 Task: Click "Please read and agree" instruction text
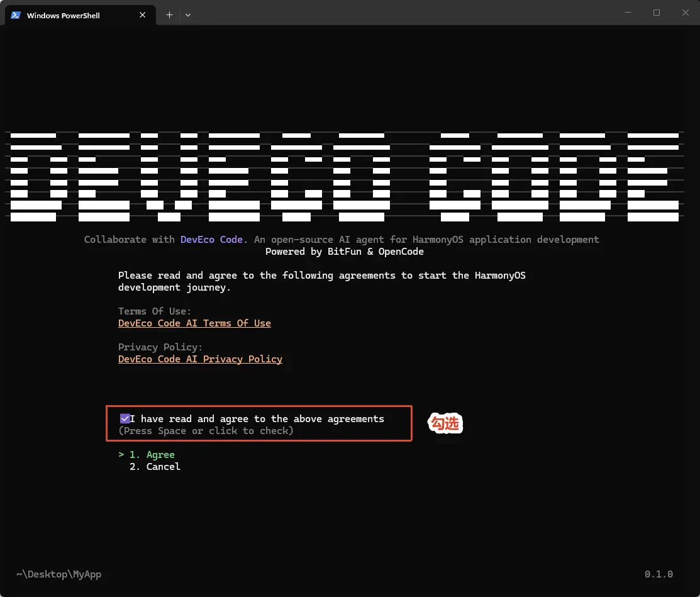point(321,281)
